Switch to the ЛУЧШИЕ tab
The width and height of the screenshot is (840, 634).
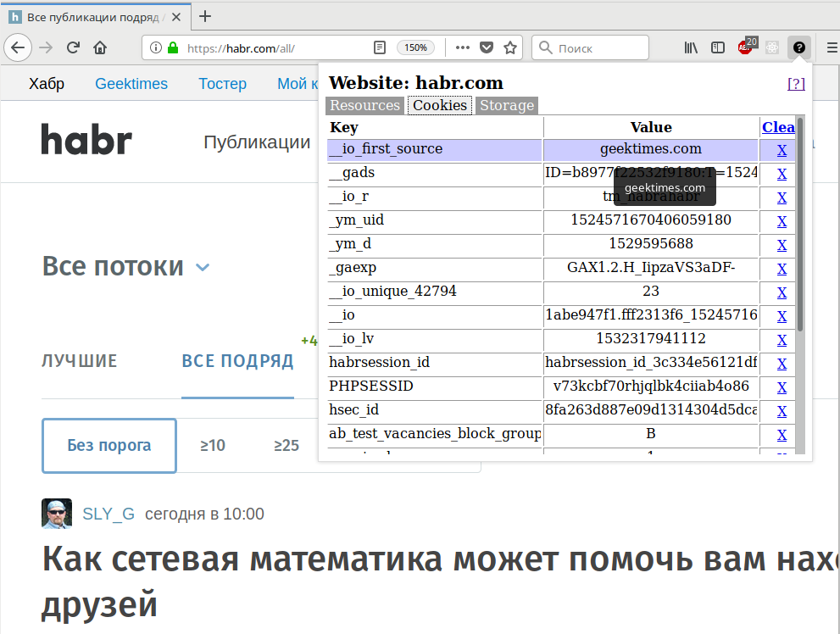pos(80,361)
